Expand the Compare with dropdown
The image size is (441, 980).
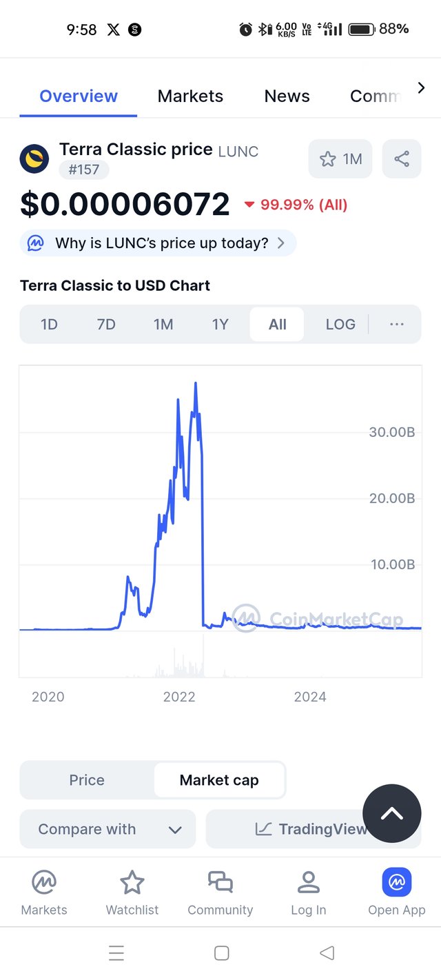coord(108,829)
